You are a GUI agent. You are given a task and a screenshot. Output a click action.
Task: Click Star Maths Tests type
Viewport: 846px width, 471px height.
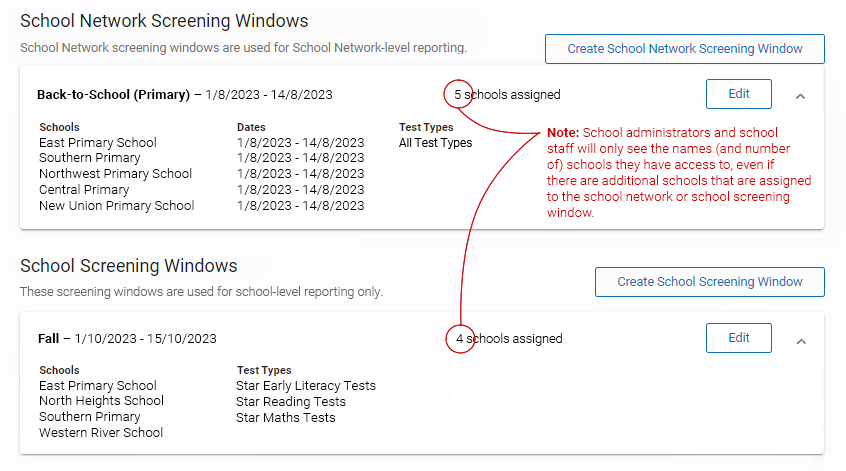click(285, 418)
